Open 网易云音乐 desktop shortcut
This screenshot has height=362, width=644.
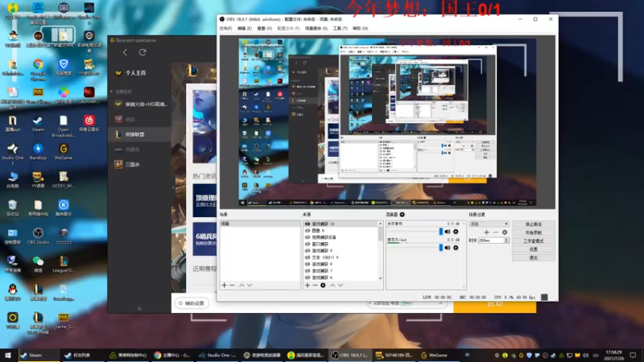[89, 124]
